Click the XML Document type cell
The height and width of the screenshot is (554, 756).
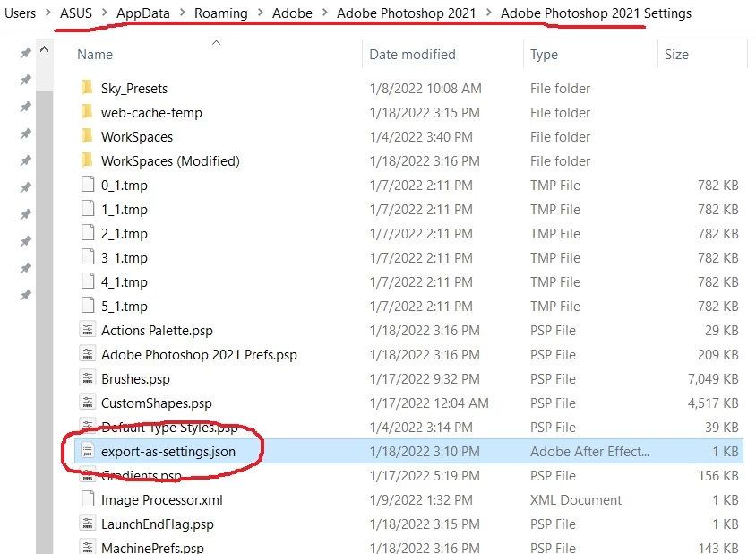(x=576, y=500)
